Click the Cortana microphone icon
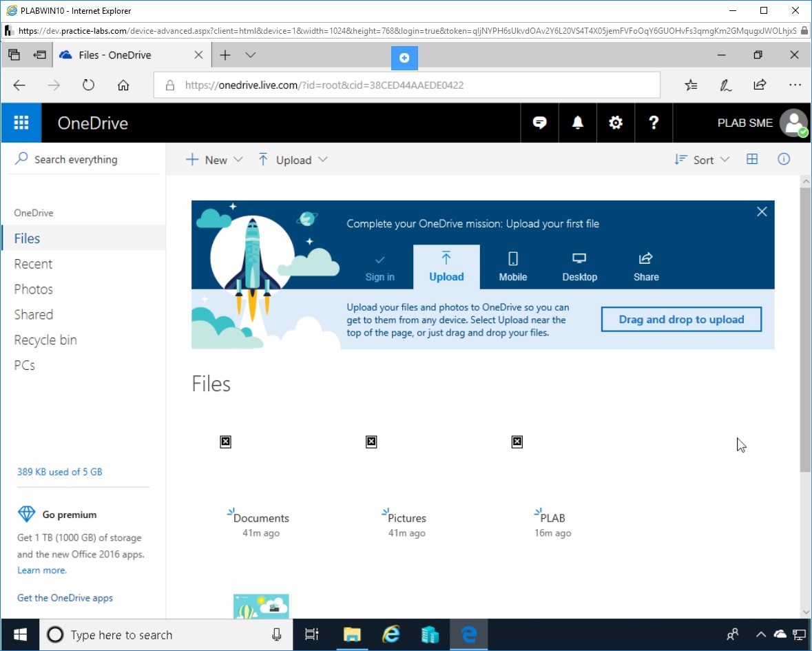 pos(277,634)
